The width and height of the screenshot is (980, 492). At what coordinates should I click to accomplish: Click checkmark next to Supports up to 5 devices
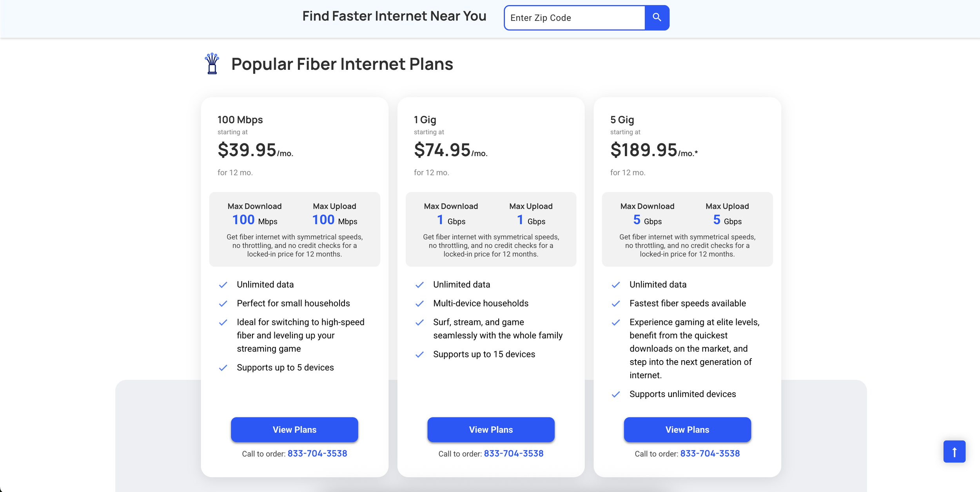coord(223,368)
